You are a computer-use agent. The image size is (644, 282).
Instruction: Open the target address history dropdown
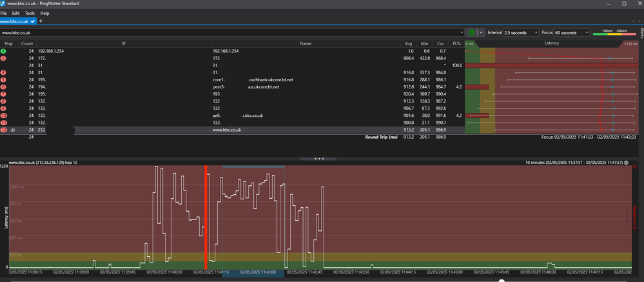[462, 32]
